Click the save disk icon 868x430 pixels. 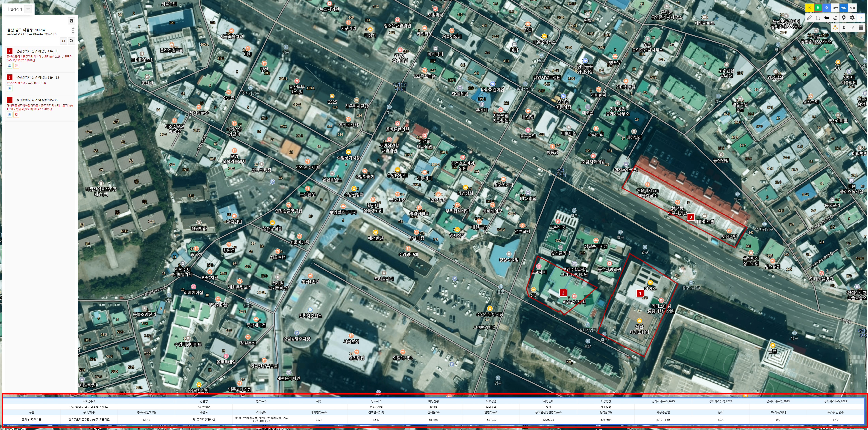[x=71, y=21]
